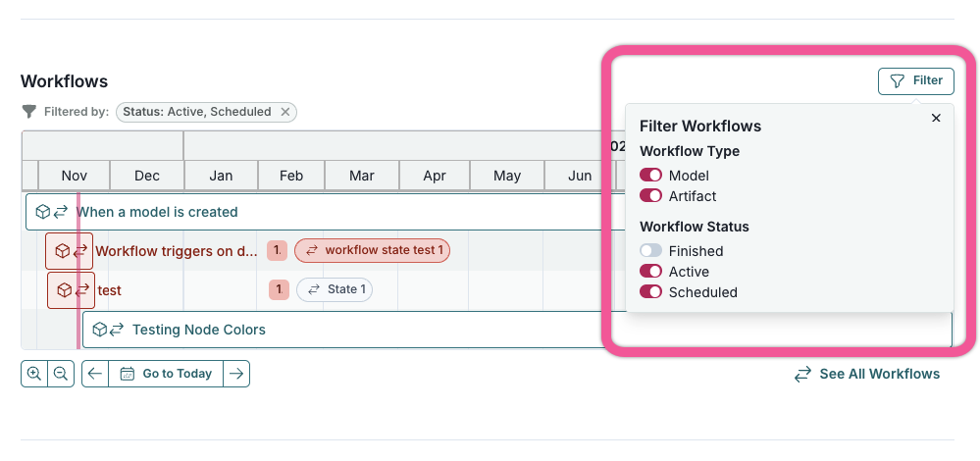980x461 pixels.
Task: Zoom out on the workflow timeline
Action: (61, 374)
